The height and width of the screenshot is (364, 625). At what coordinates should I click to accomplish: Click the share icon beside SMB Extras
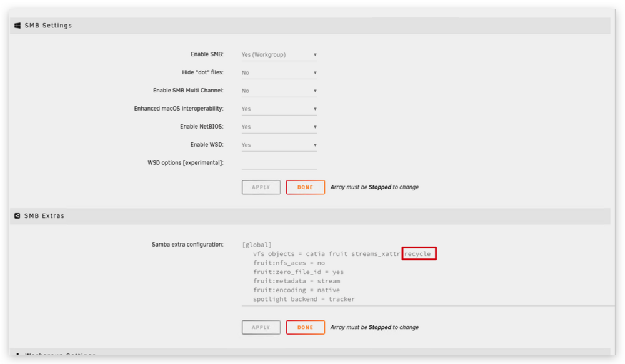[x=17, y=215]
